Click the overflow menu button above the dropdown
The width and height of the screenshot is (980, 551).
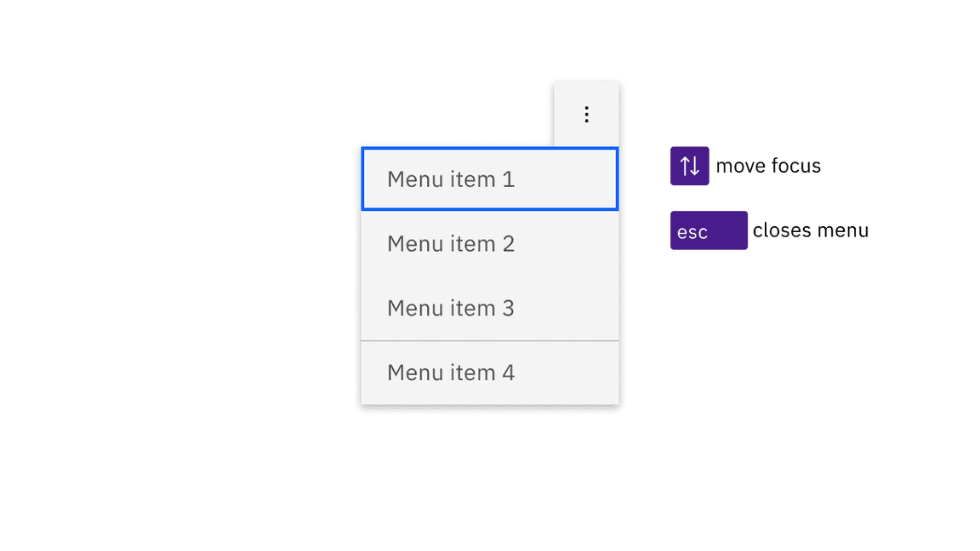coord(586,114)
